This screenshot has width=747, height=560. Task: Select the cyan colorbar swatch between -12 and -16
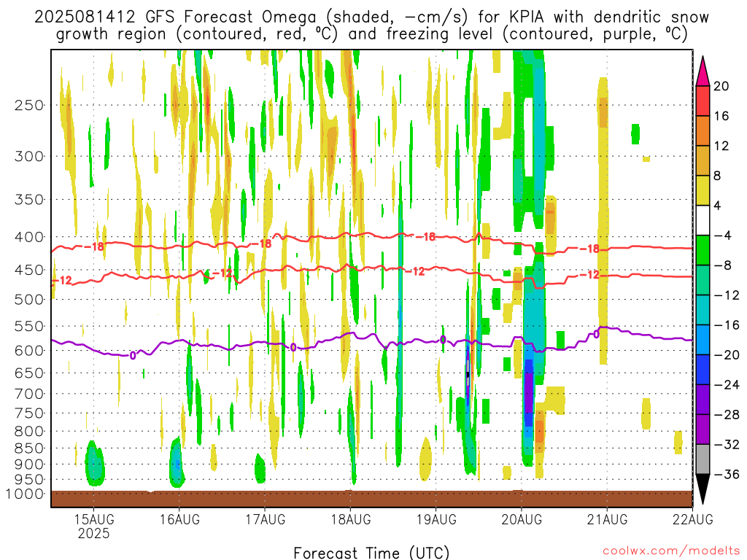(x=703, y=310)
